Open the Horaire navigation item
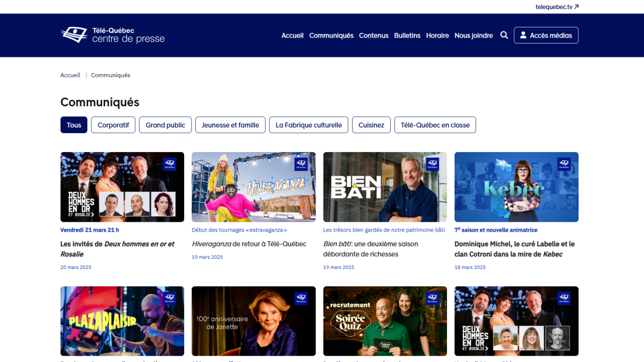This screenshot has width=644, height=362. (437, 35)
